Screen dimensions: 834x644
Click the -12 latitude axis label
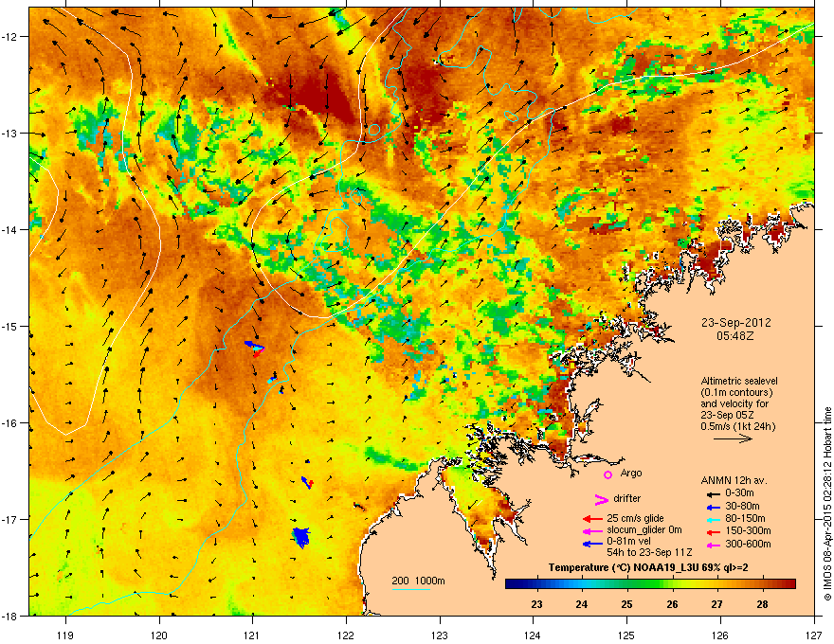10,36
